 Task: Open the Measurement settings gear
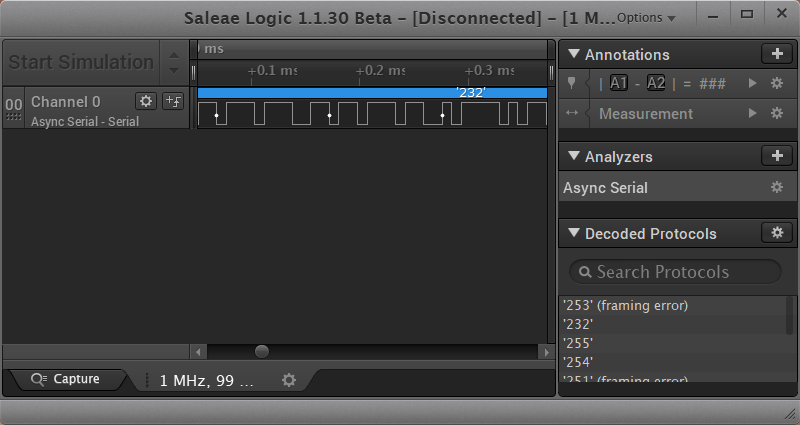tap(777, 113)
